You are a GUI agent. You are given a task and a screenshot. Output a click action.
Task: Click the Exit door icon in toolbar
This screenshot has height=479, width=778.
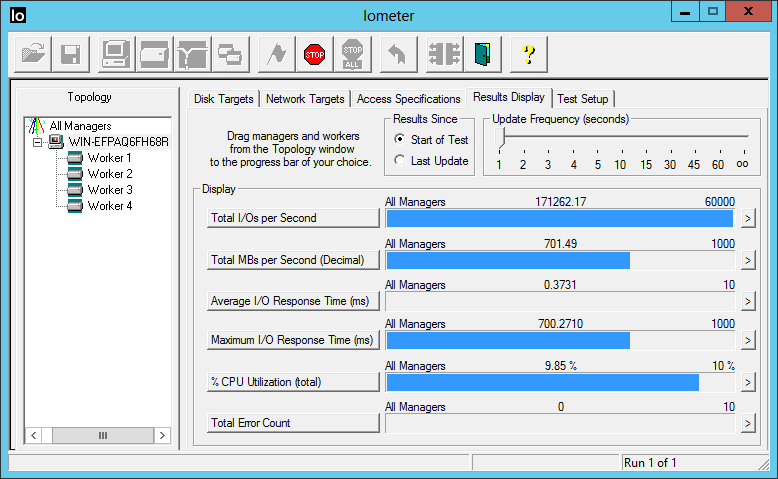[x=482, y=54]
